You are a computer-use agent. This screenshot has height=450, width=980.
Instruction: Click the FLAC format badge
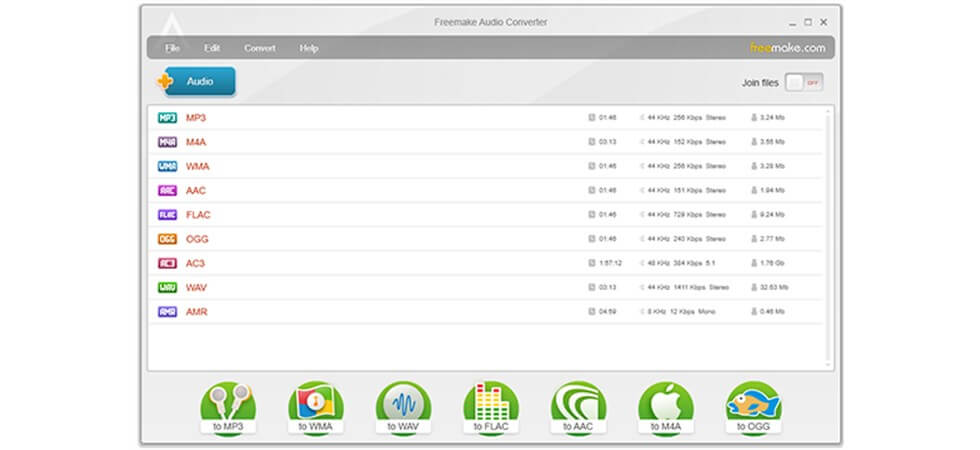[168, 214]
